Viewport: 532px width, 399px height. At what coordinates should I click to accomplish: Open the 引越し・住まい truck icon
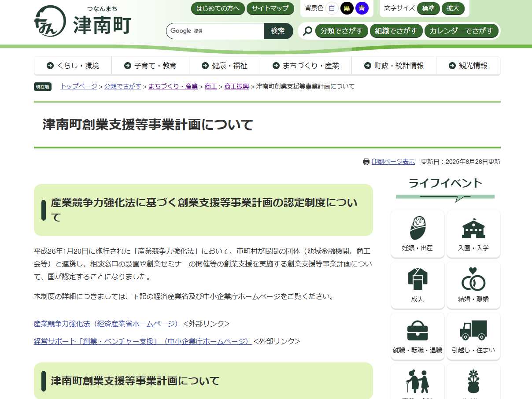pyautogui.click(x=473, y=336)
